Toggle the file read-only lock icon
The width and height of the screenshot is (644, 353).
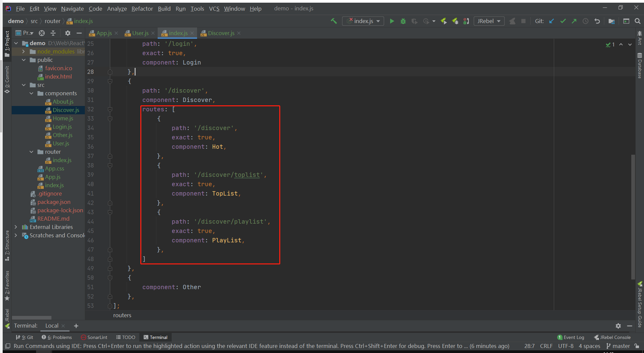[x=637, y=346]
